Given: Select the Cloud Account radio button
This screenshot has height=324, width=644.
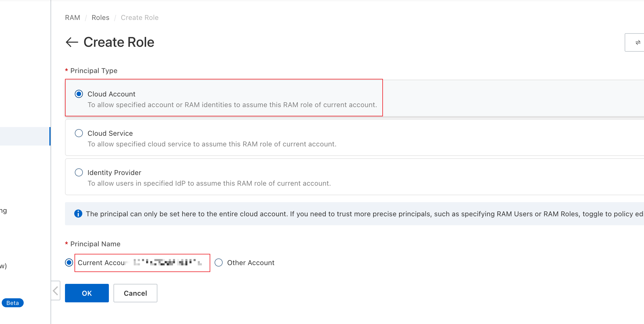Looking at the screenshot, I should [79, 94].
